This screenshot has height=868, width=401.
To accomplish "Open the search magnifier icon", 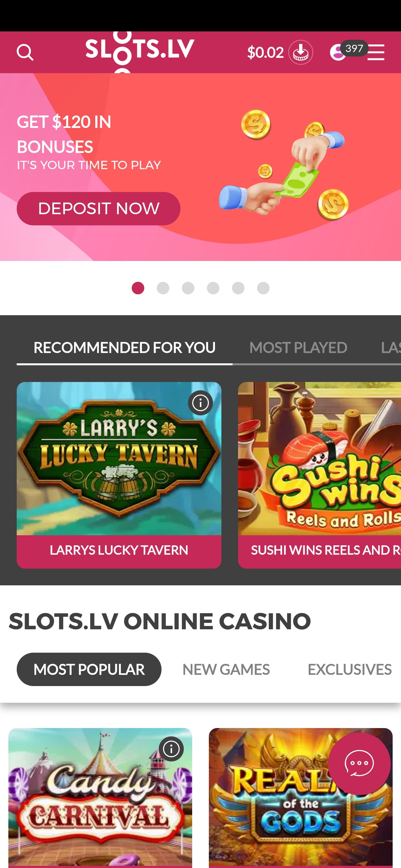I will tap(25, 52).
